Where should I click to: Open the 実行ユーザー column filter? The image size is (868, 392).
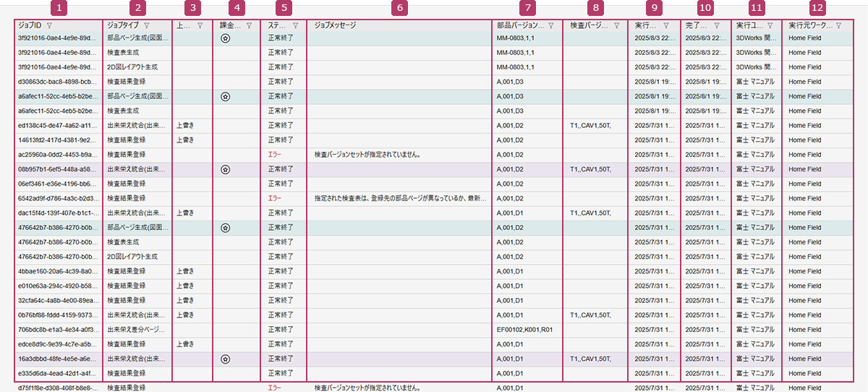coord(770,25)
